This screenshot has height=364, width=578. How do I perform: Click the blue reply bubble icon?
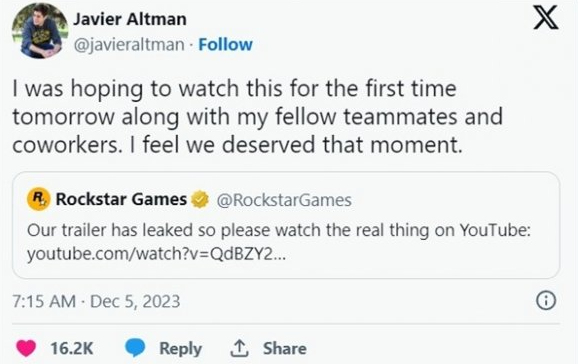[135, 348]
